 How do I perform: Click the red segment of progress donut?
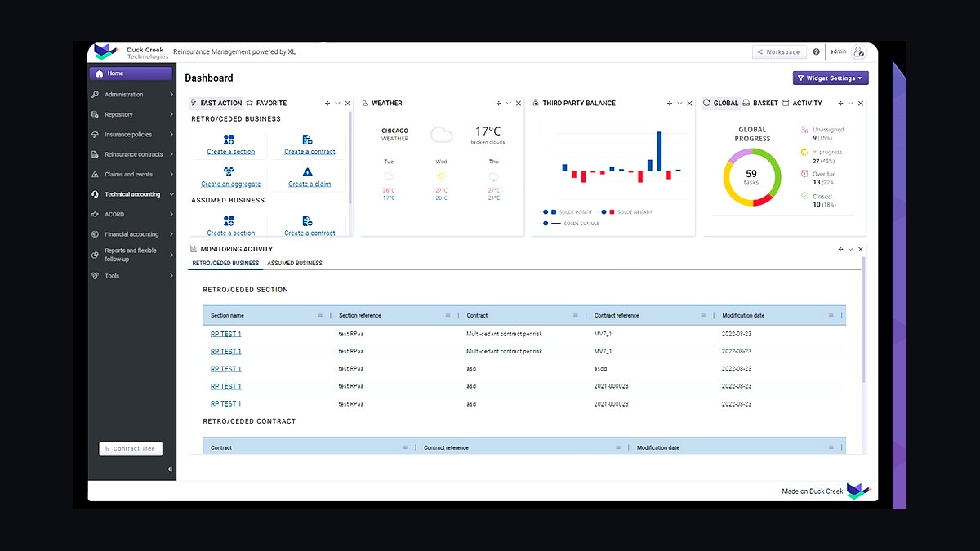(x=763, y=199)
